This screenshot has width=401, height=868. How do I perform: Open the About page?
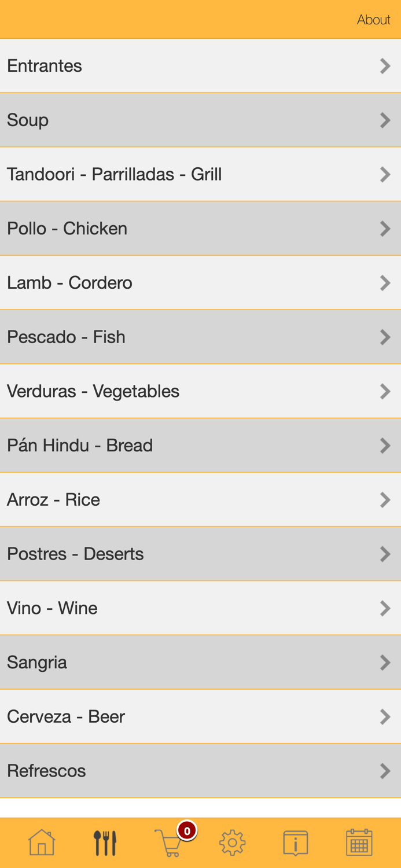[374, 19]
